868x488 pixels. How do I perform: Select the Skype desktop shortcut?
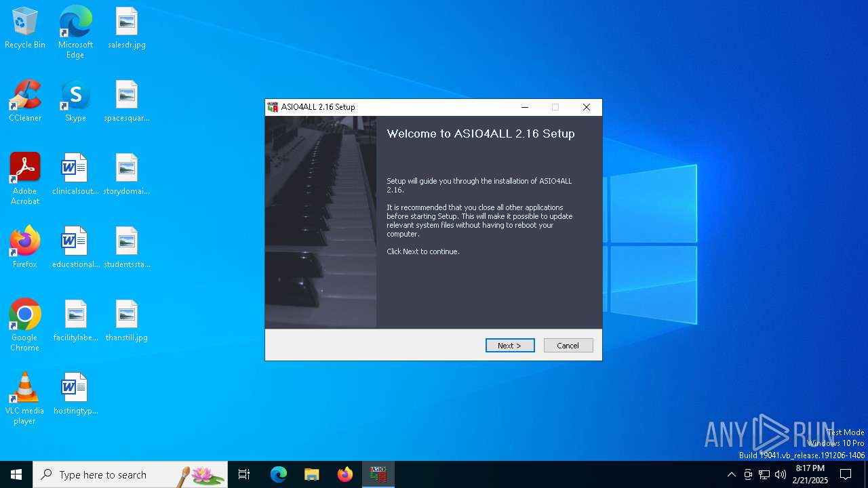pos(75,102)
